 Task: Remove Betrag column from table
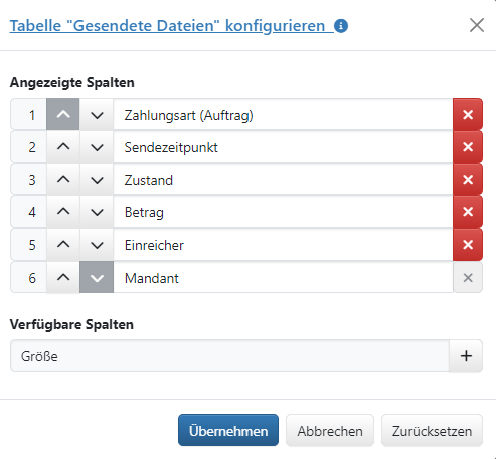(468, 212)
